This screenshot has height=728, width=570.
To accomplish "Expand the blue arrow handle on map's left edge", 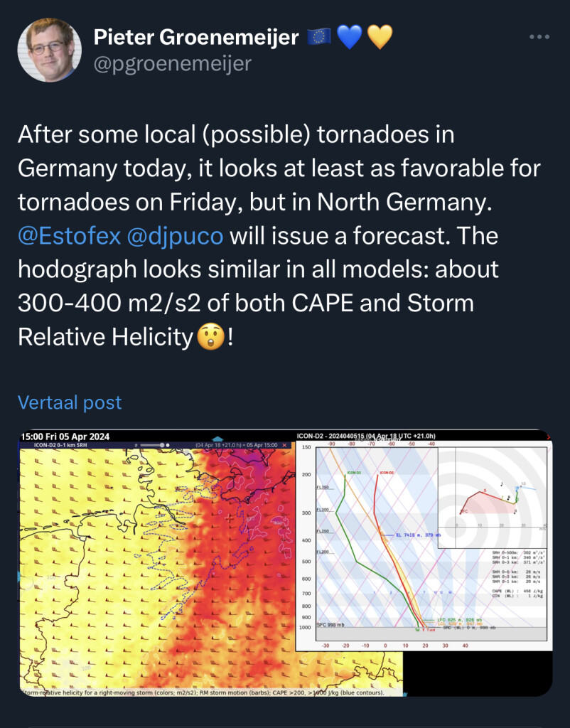I will click(x=19, y=577).
